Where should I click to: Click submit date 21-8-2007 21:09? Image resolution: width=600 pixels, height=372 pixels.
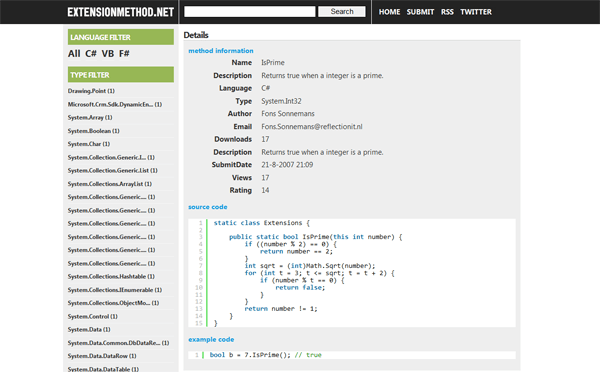287,165
